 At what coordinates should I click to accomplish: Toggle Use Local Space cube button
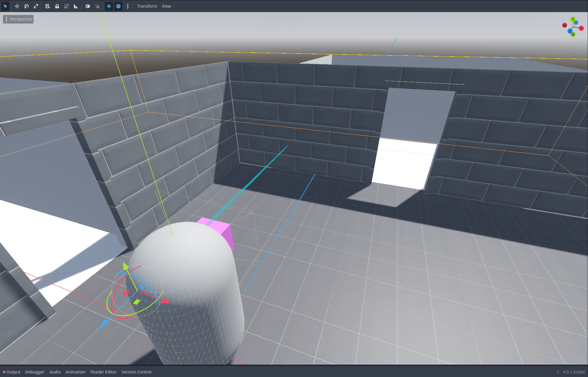[x=88, y=6]
